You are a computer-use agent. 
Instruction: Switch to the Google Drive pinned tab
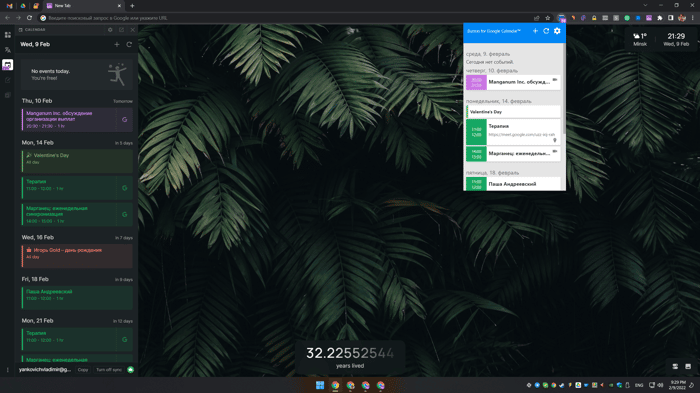23,6
